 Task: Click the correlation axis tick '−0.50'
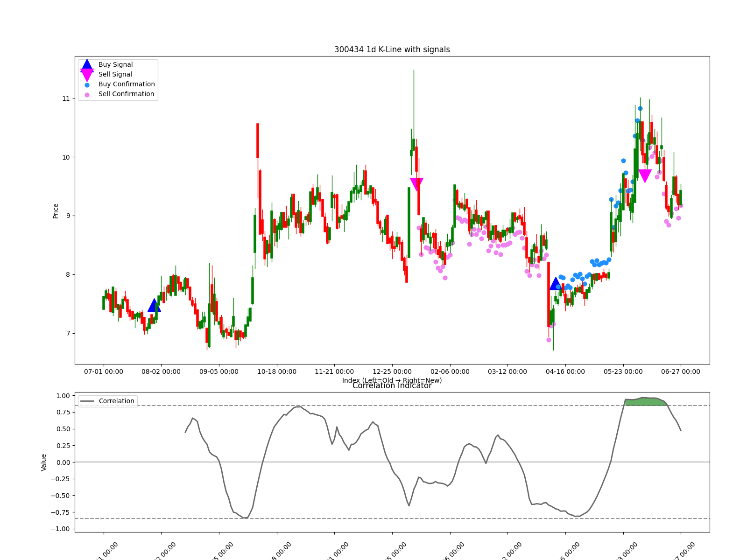(60, 496)
